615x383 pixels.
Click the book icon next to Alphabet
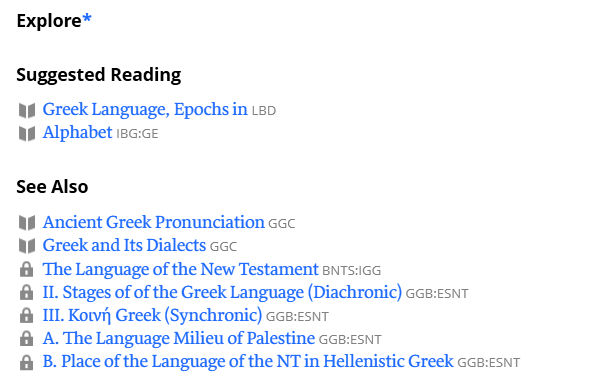[27, 134]
